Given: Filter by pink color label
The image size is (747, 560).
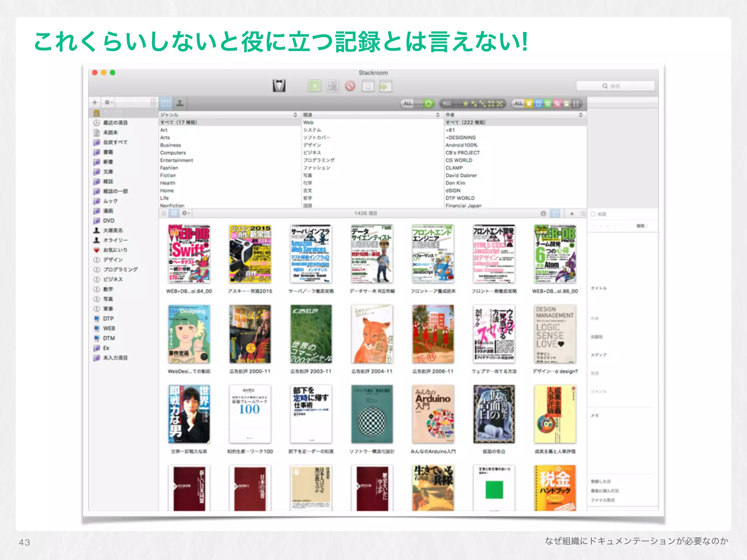Looking at the screenshot, I should click(557, 104).
